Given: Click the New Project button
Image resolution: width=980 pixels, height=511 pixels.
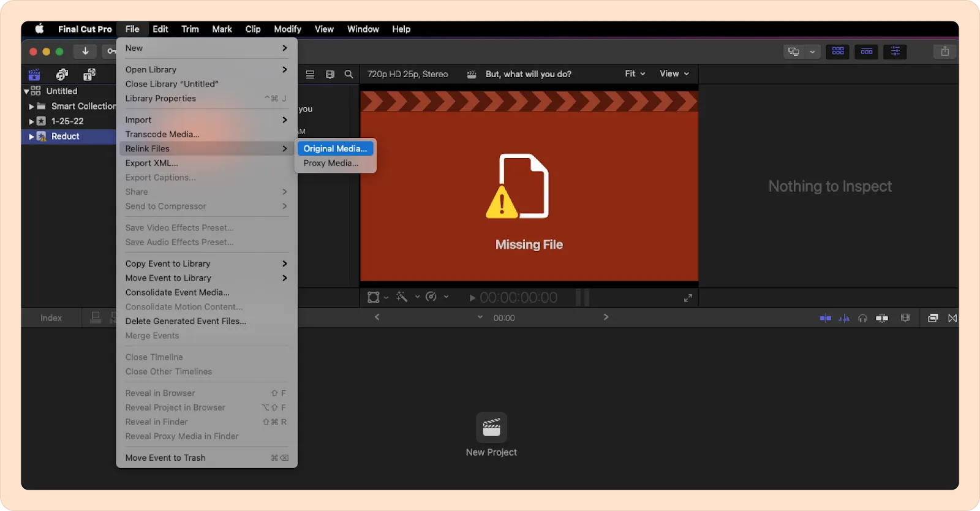Looking at the screenshot, I should click(x=491, y=435).
